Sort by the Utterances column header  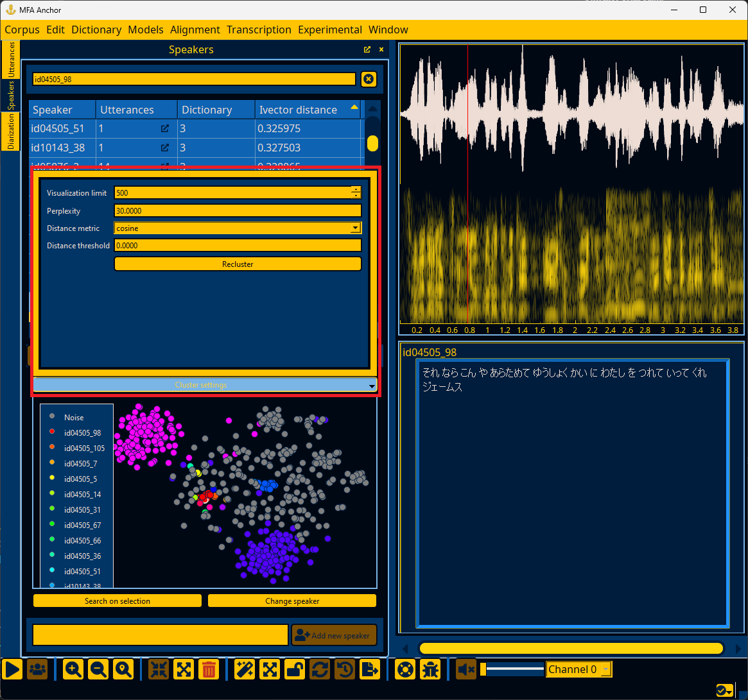(137, 110)
